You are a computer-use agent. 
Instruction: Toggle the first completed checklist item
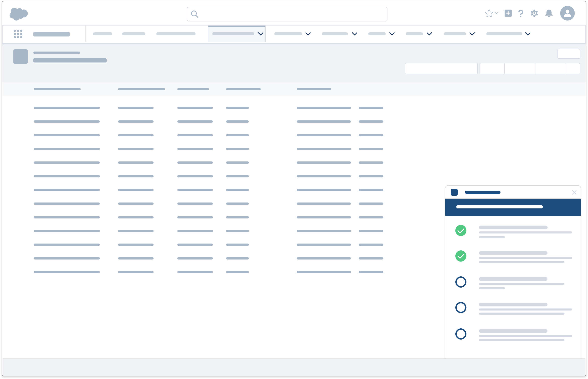click(x=461, y=230)
